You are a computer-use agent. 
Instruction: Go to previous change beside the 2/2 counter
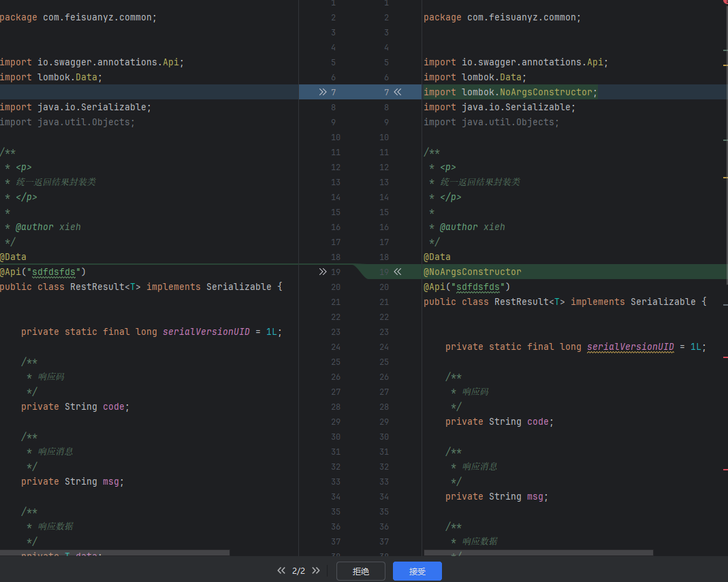281,571
